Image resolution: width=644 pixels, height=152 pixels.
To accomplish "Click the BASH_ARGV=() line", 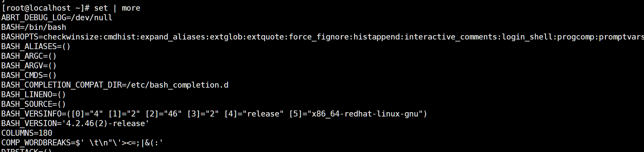I will 29,66.
